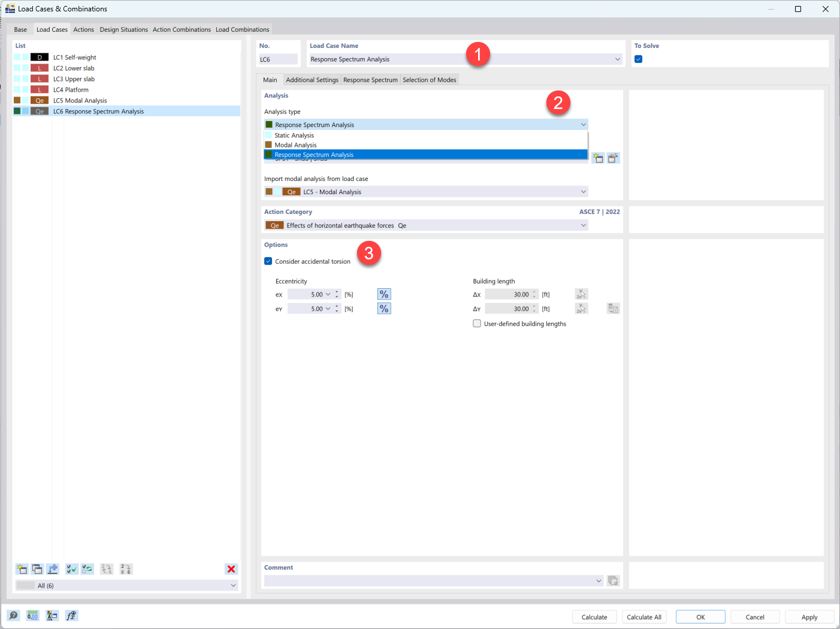The height and width of the screenshot is (629, 840).
Task: Add load case from template
Action: 52,568
